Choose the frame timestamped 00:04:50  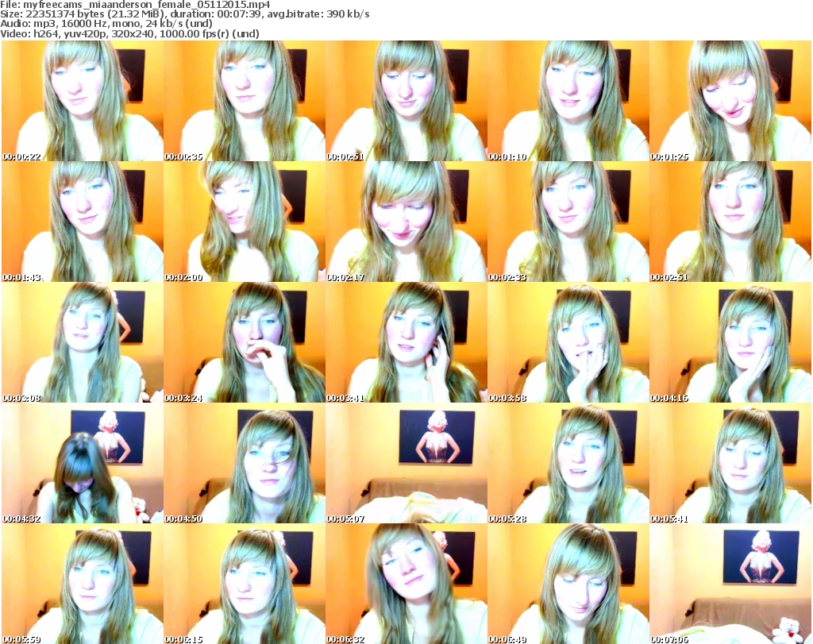[245, 463]
